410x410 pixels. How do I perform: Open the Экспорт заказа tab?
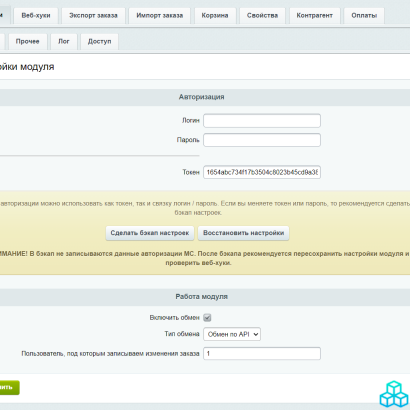(x=93, y=16)
